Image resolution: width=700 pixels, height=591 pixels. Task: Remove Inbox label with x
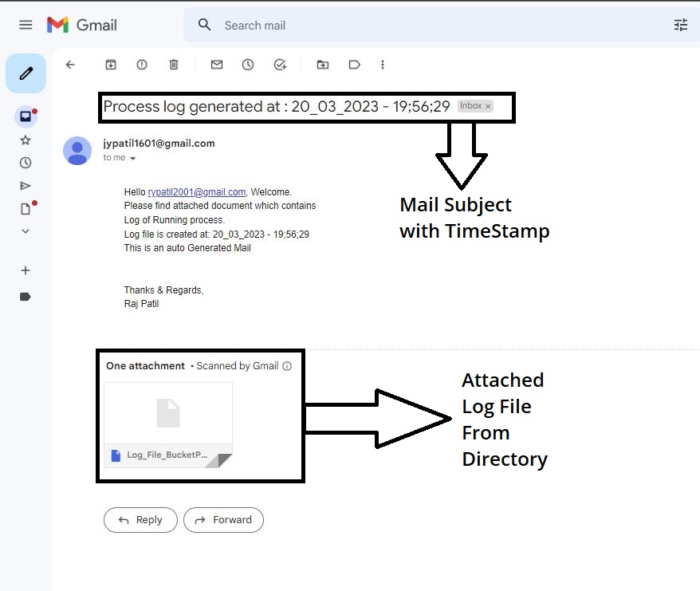[x=488, y=106]
